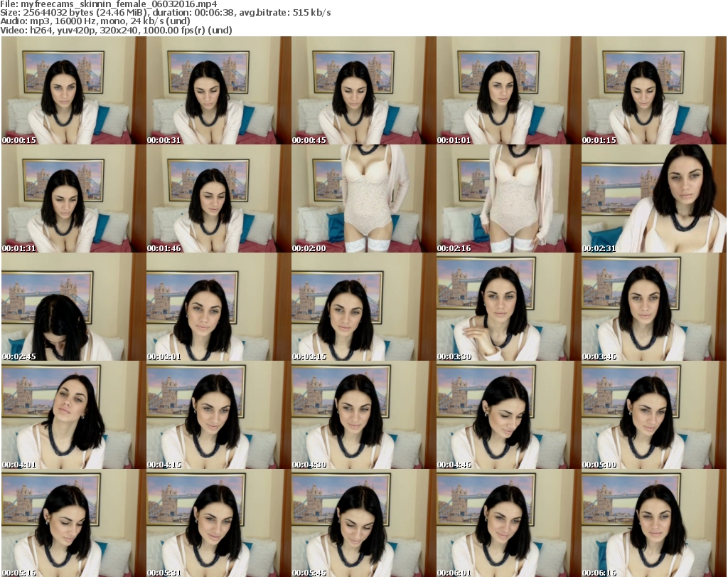Click the 00:01:46 timestamp label
This screenshot has height=577, width=728.
point(164,248)
